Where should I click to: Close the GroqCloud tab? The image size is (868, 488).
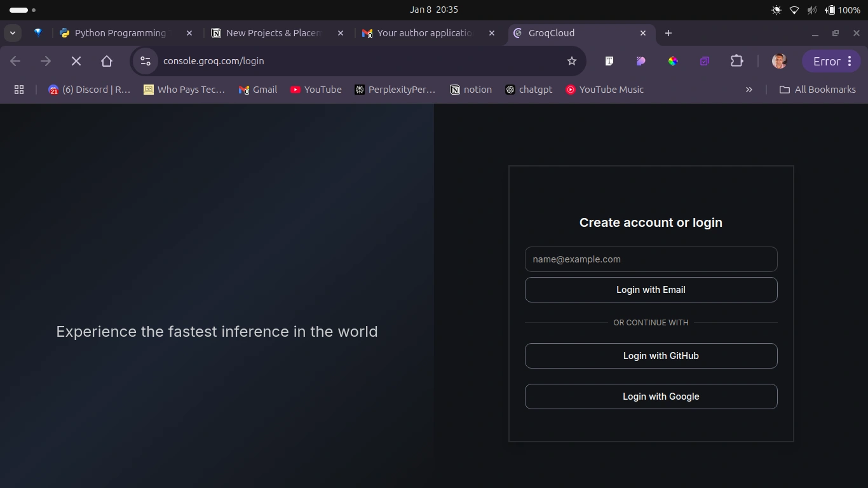point(643,33)
